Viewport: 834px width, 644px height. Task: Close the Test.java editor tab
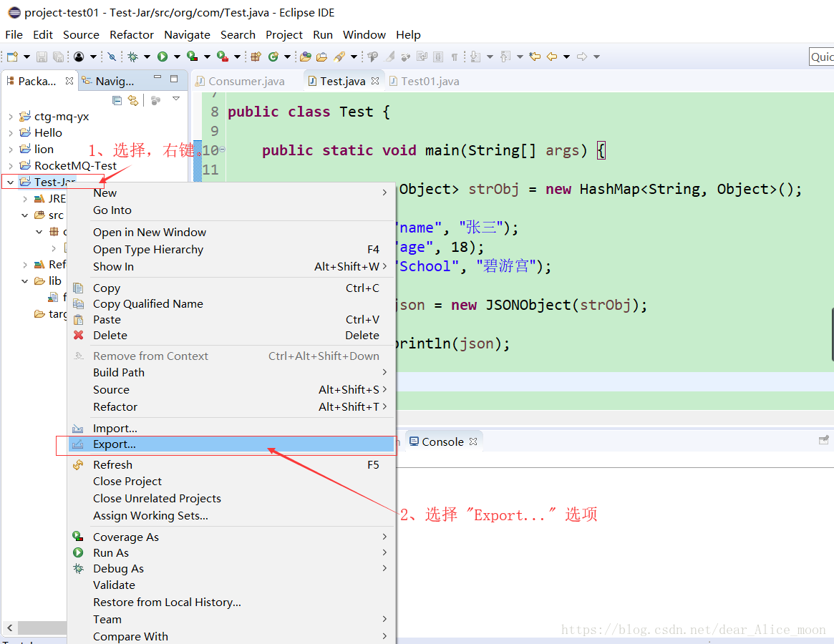pyautogui.click(x=376, y=81)
